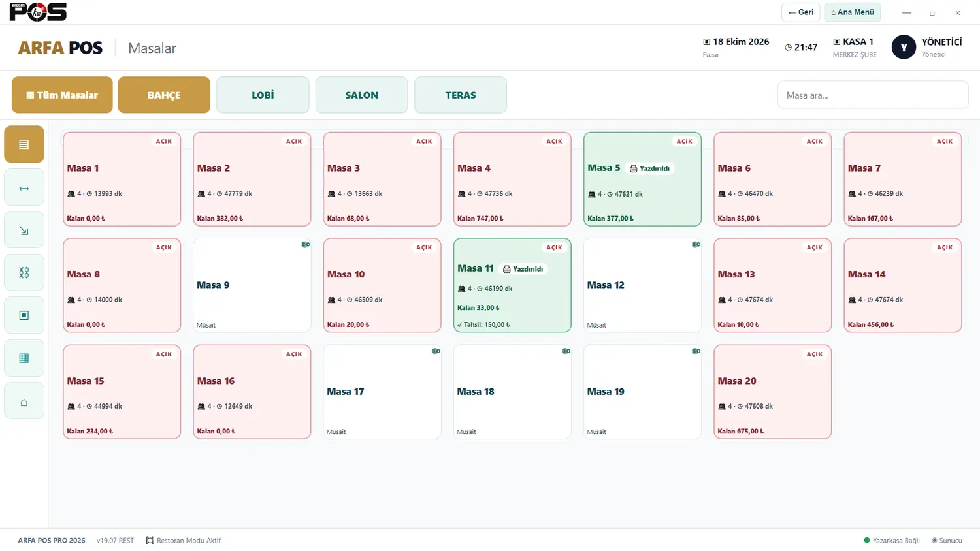Open the Masa 16 table card

pyautogui.click(x=252, y=392)
